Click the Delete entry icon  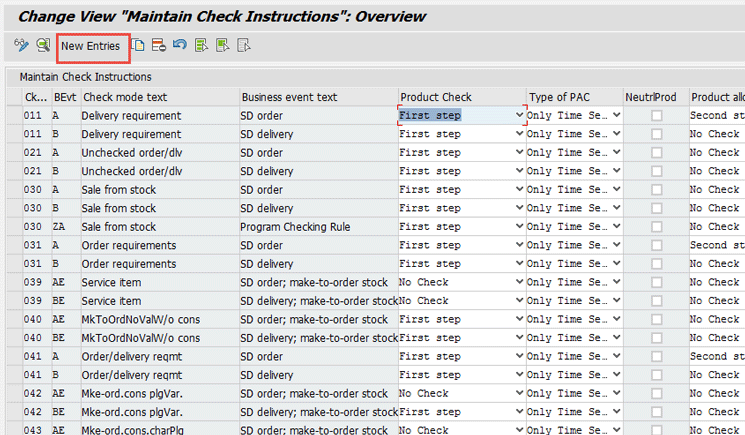(159, 45)
